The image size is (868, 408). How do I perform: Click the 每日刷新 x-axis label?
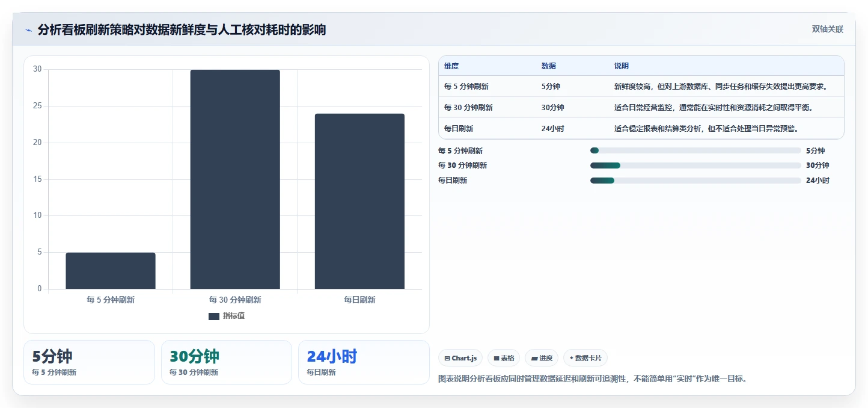[359, 300]
